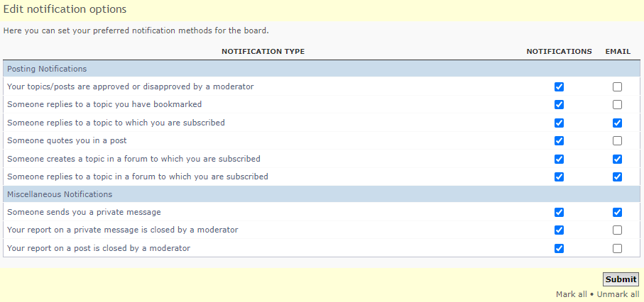644x302 pixels.
Task: Uncheck notifications when someone quotes you
Action: click(559, 141)
